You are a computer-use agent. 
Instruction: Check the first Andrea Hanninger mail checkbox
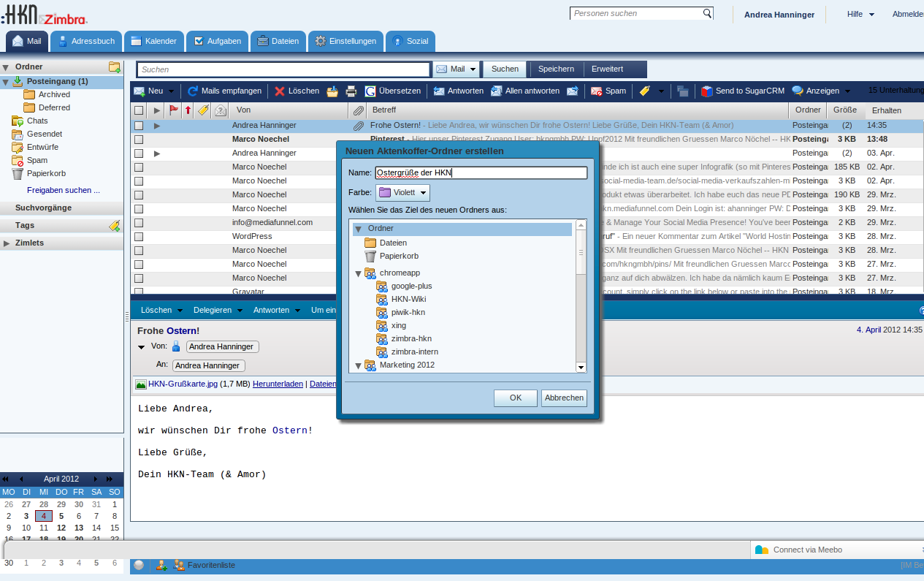(139, 126)
